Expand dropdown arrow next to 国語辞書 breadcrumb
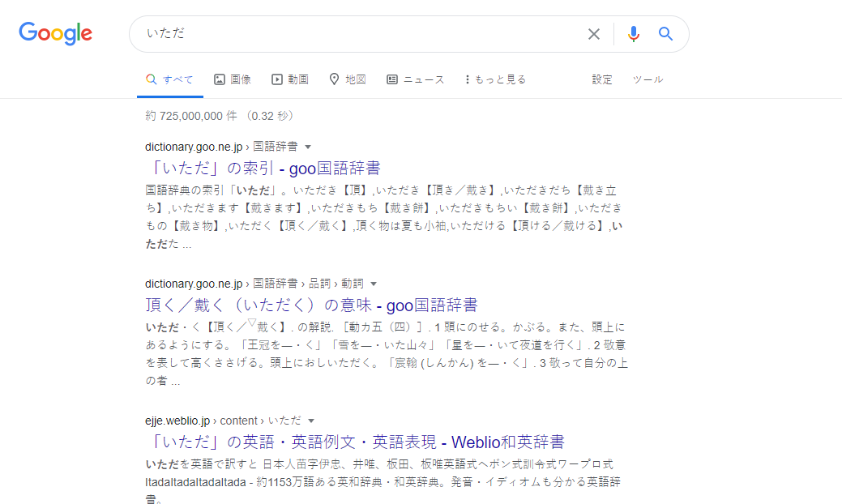Viewport: 842px width, 504px height. tap(308, 147)
